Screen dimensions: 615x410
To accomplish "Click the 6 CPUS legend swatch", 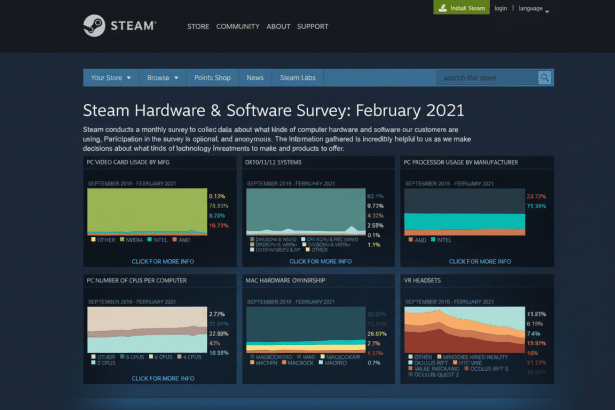I will 151,357.
